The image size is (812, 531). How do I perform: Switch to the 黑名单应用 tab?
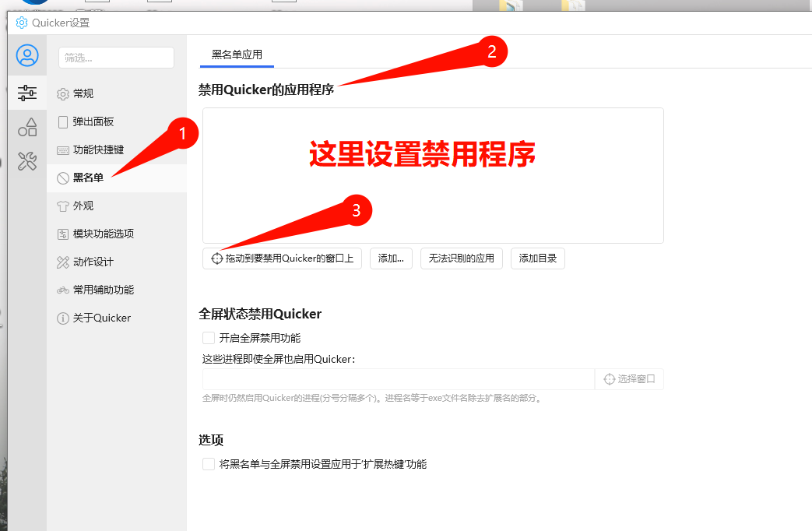[237, 55]
